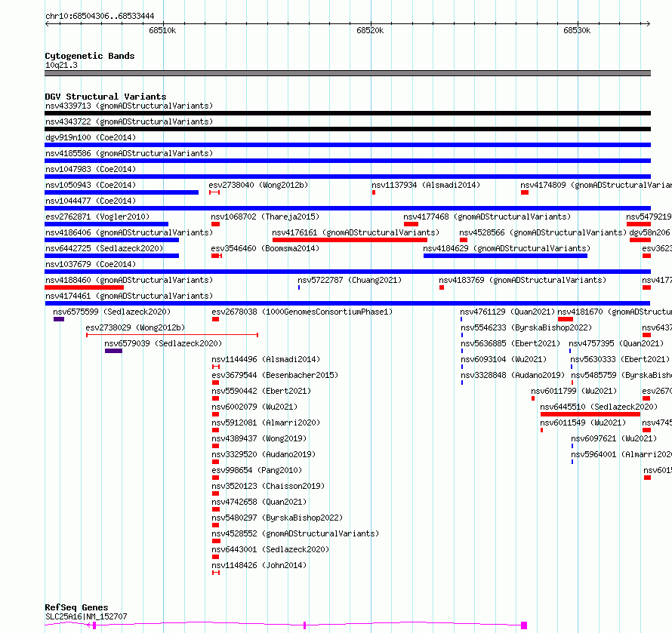672x633 pixels.
Task: Click nsv6011549 (Wu2021) label
Action: tap(583, 423)
